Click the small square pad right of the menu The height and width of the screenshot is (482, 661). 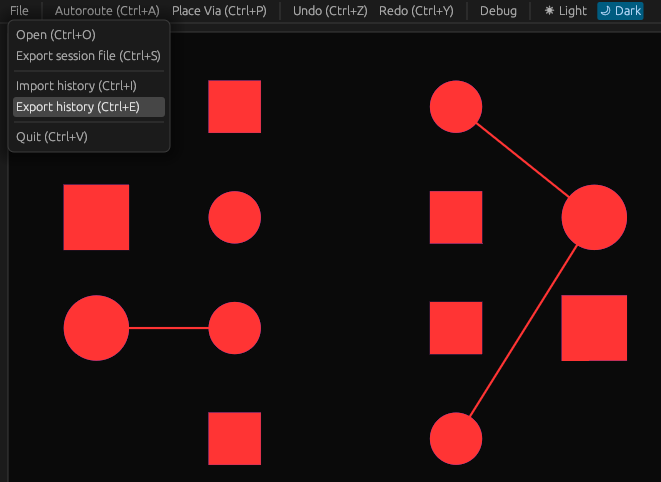point(234,107)
